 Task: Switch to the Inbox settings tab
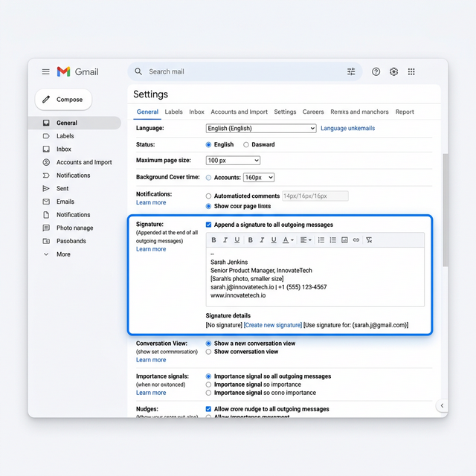pyautogui.click(x=196, y=112)
